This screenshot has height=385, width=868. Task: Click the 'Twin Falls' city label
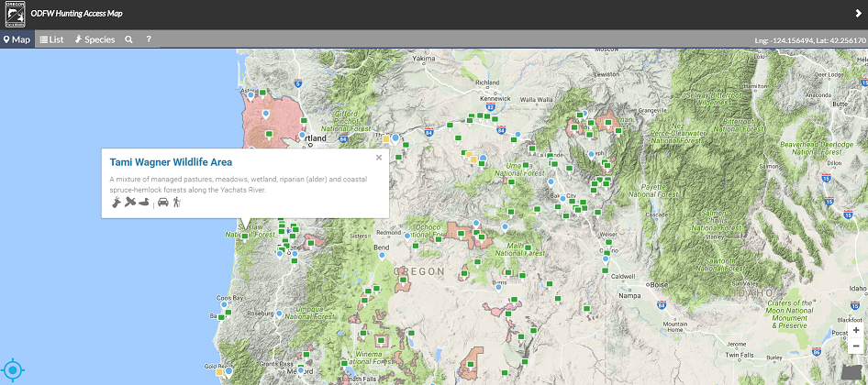pyautogui.click(x=739, y=355)
